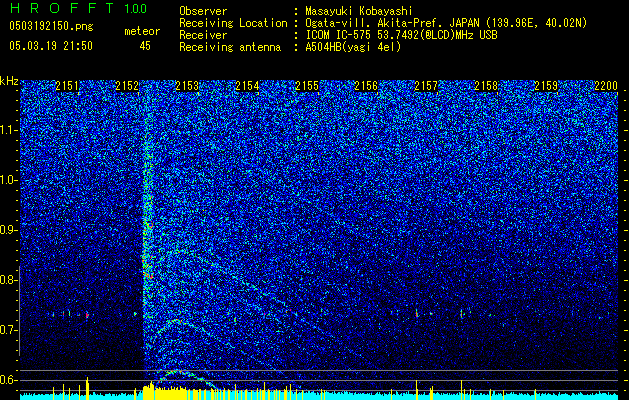Screen dimensions: 629x400
Task: Click the 'meteor' label
Action: (x=142, y=31)
